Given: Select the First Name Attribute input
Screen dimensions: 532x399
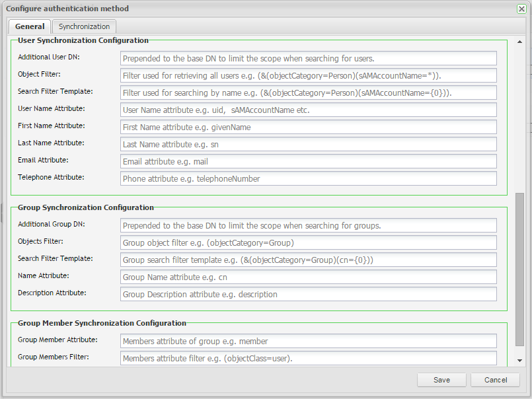Looking at the screenshot, I should 308,127.
